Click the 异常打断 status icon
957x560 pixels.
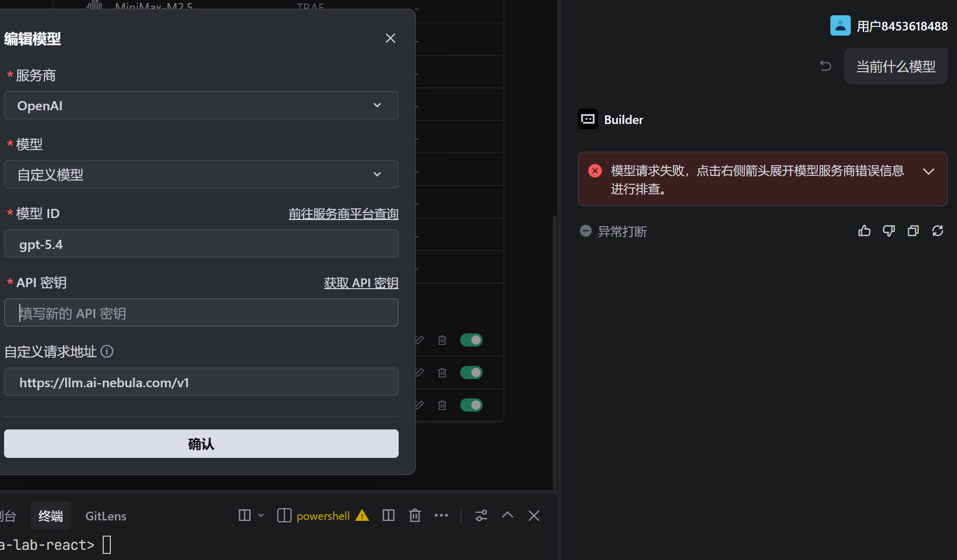coord(586,231)
